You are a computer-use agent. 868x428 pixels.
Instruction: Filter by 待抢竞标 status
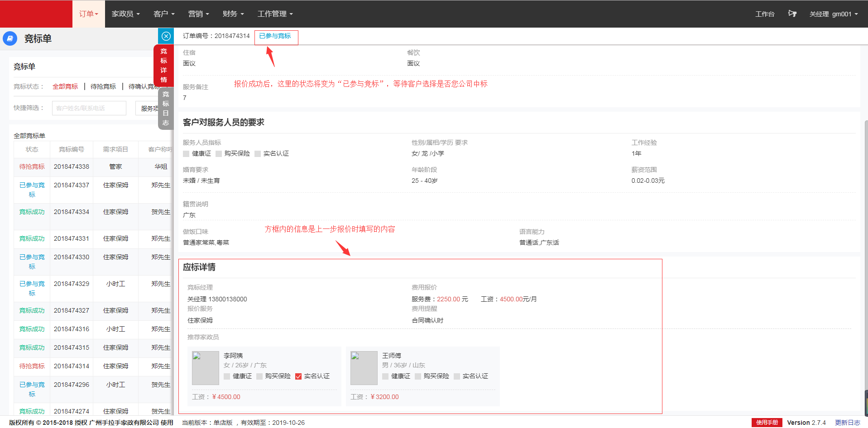tap(103, 86)
